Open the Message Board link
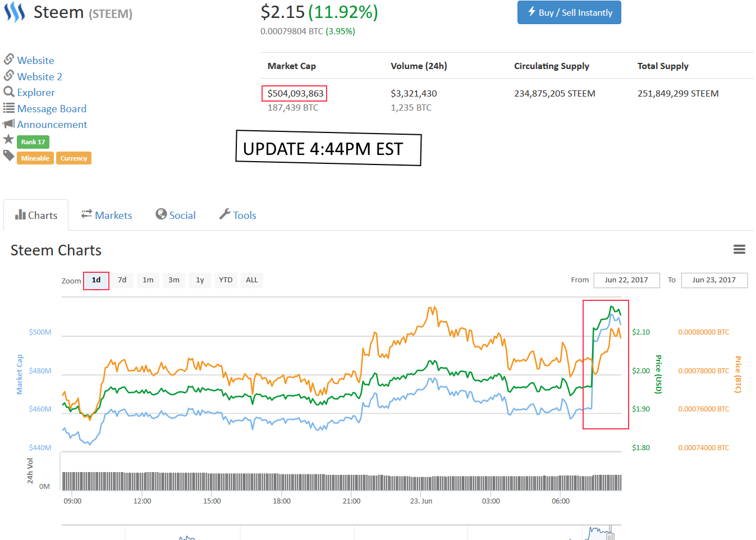The width and height of the screenshot is (756, 540). (x=52, y=108)
